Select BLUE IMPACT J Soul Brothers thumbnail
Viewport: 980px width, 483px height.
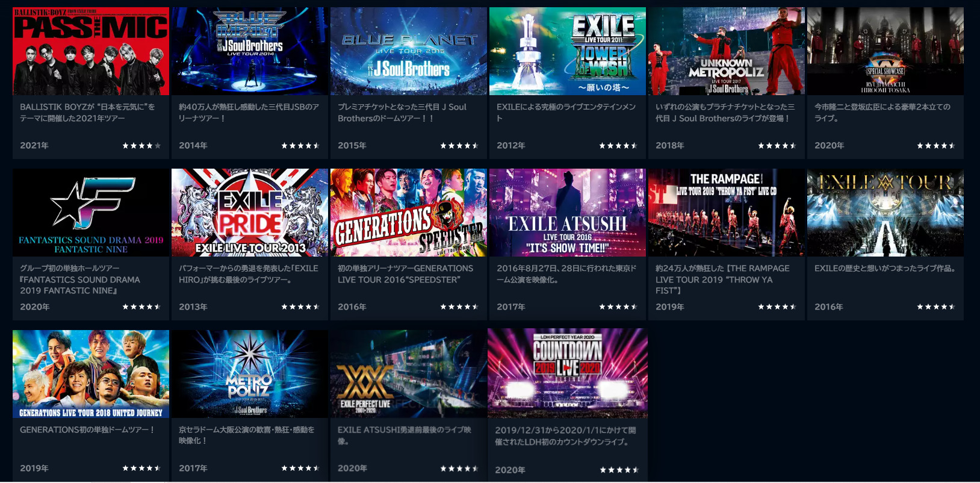click(x=250, y=51)
